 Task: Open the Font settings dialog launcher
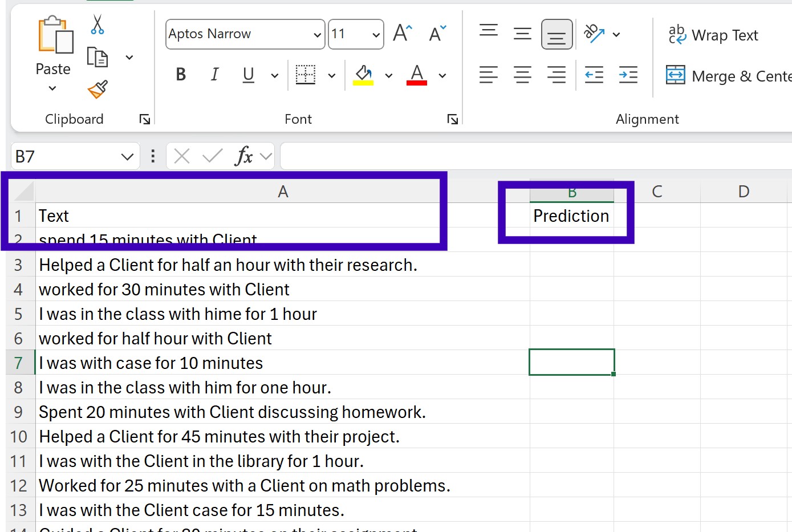click(452, 119)
